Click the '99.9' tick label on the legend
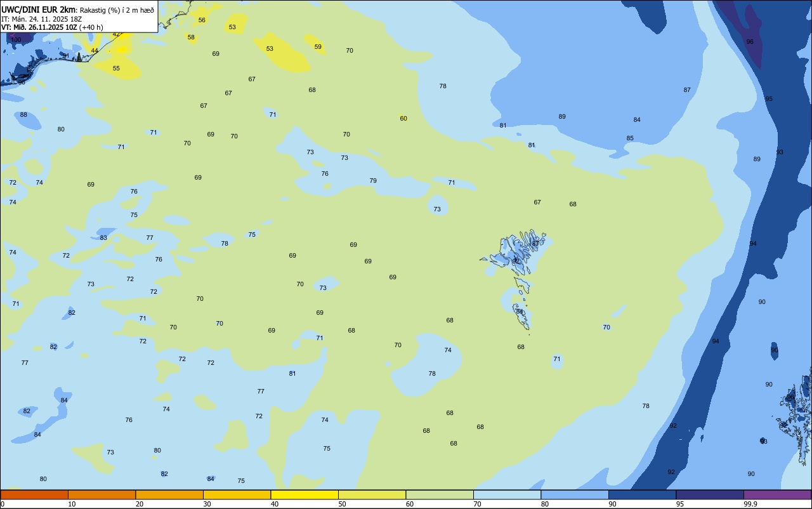This screenshot has height=509, width=812. point(750,504)
